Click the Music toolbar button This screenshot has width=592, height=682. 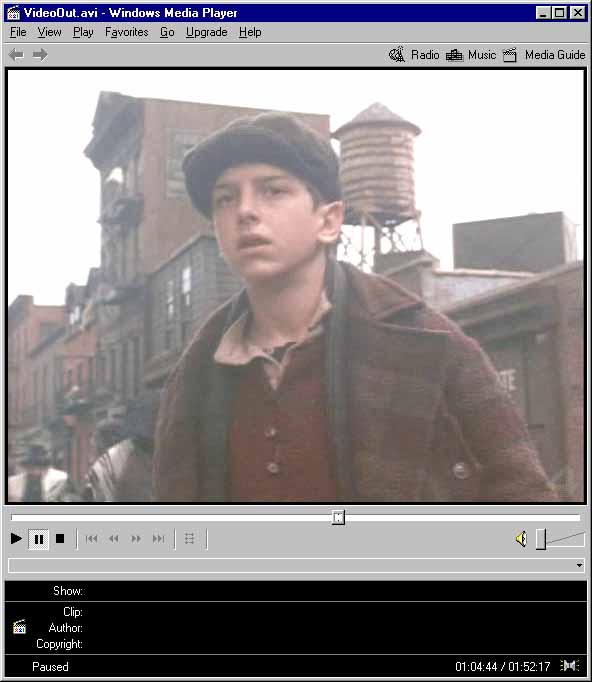pos(471,55)
